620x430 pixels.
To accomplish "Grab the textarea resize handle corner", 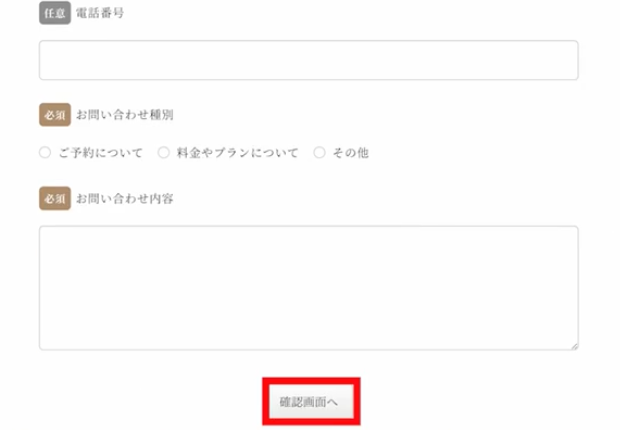I will coord(575,346).
